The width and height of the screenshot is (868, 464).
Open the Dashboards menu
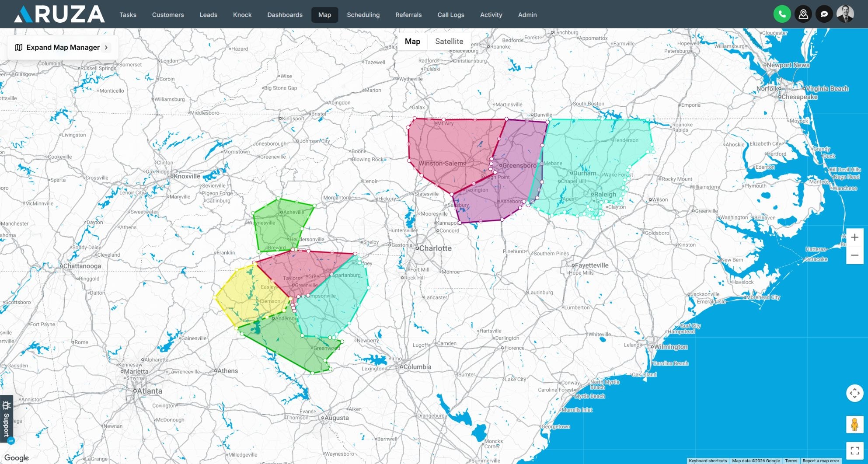point(285,15)
